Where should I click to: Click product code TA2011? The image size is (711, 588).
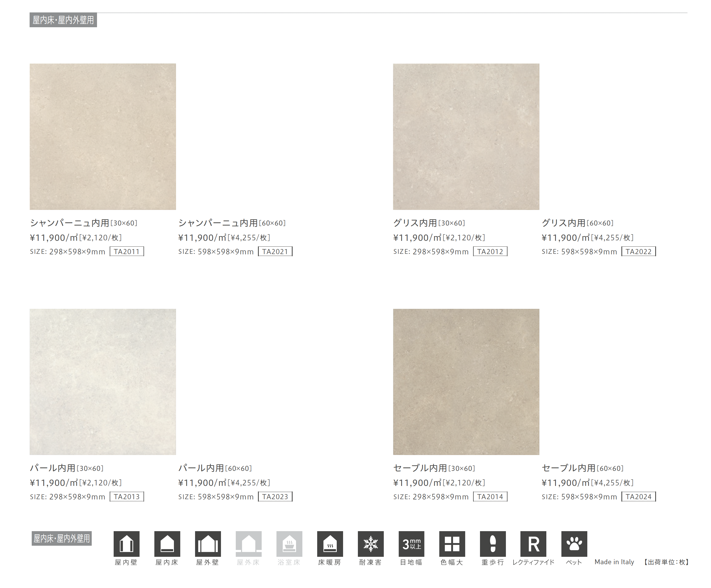pos(127,251)
